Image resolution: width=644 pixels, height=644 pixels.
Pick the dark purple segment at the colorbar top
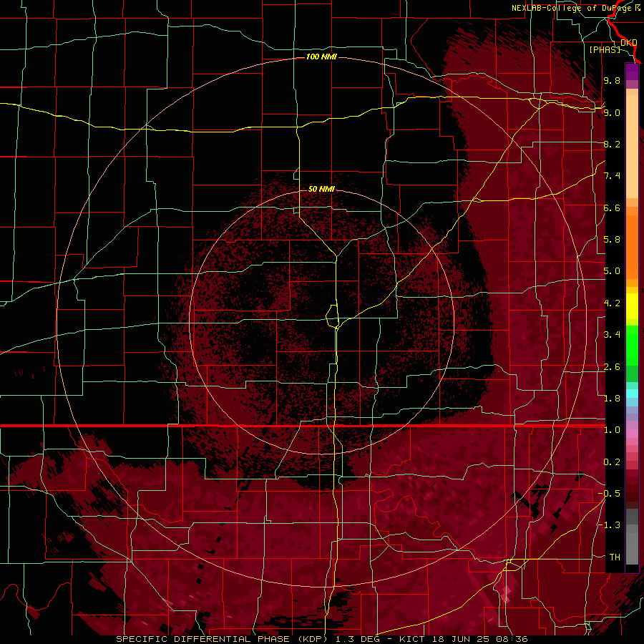(632, 72)
